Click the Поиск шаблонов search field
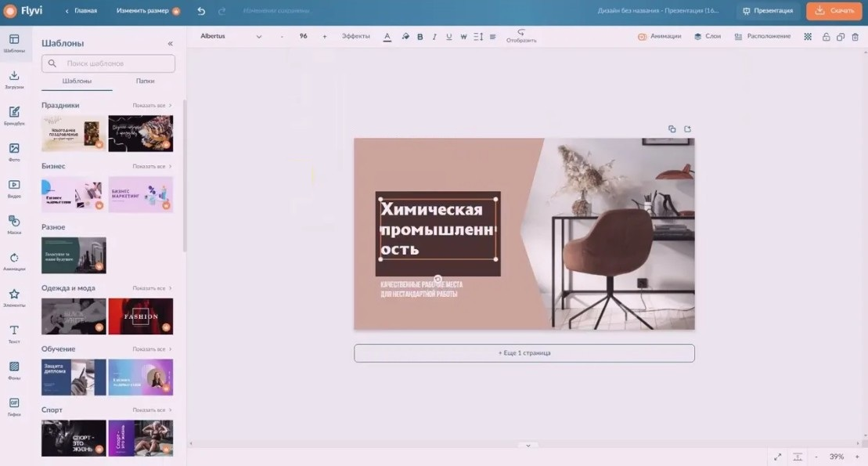Image resolution: width=868 pixels, height=466 pixels. click(109, 63)
